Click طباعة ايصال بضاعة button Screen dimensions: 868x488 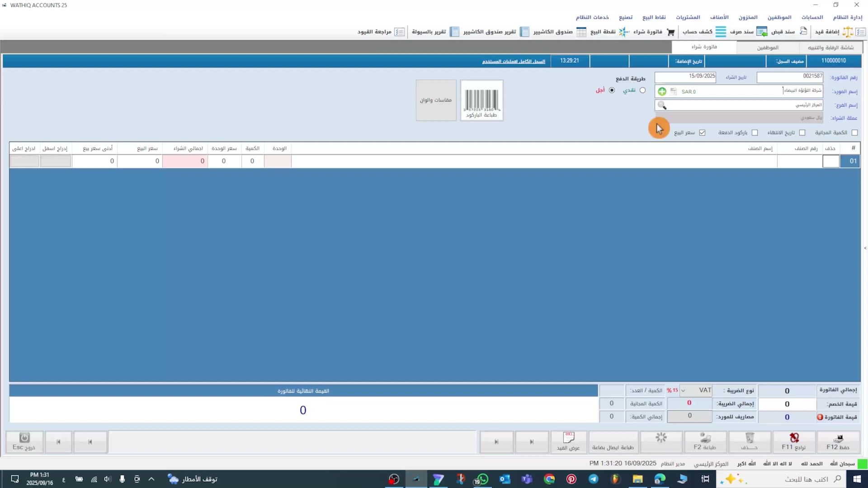pos(613,441)
